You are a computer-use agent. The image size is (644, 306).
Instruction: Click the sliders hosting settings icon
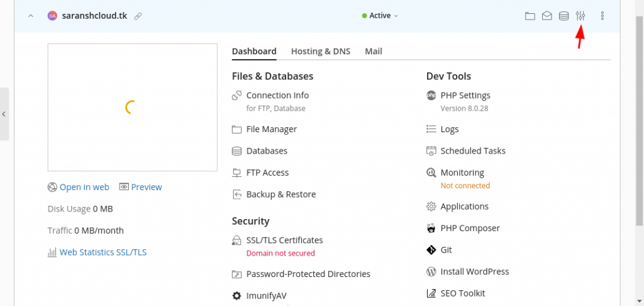tap(580, 16)
